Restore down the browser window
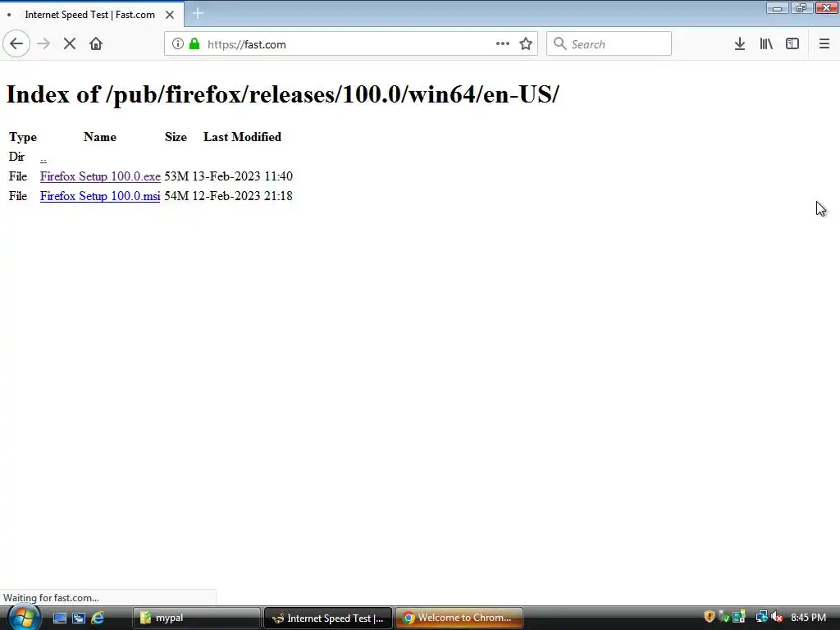Viewport: 840px width, 630px height. pos(801,8)
